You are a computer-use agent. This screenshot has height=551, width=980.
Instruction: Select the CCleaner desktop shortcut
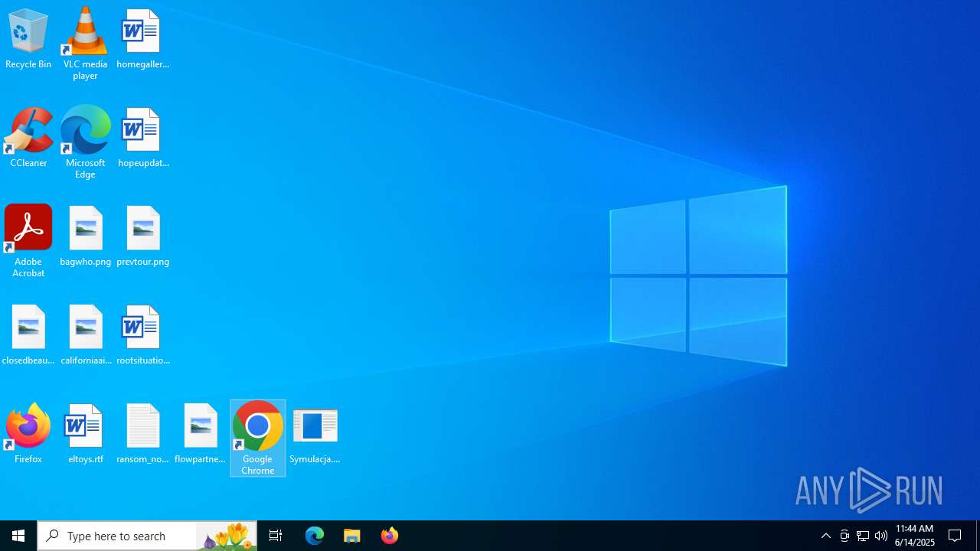pyautogui.click(x=28, y=137)
